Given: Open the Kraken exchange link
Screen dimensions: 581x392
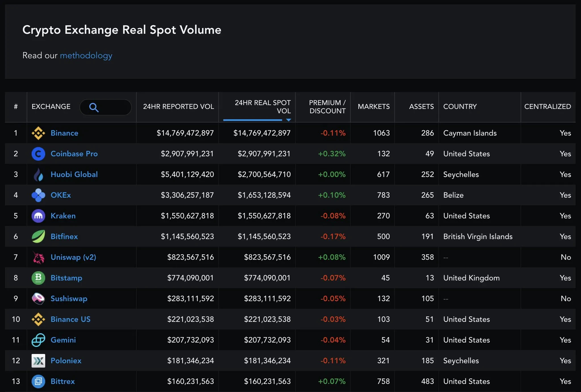Looking at the screenshot, I should click(x=63, y=216).
